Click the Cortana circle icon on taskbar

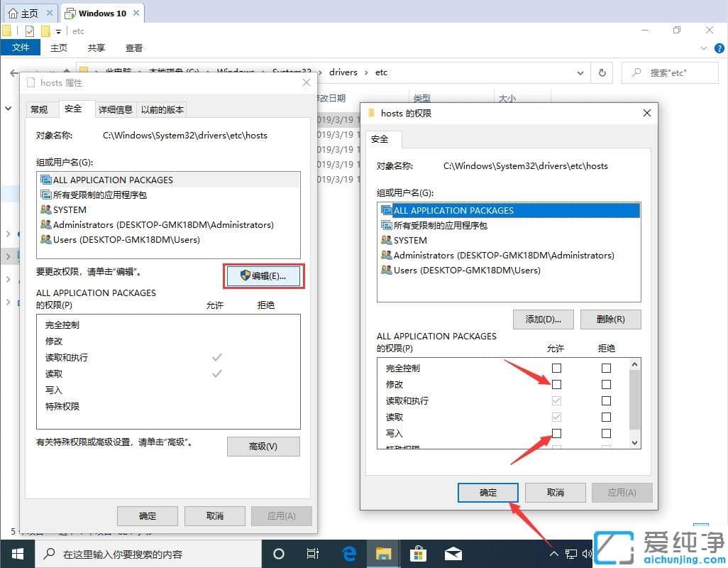278,553
